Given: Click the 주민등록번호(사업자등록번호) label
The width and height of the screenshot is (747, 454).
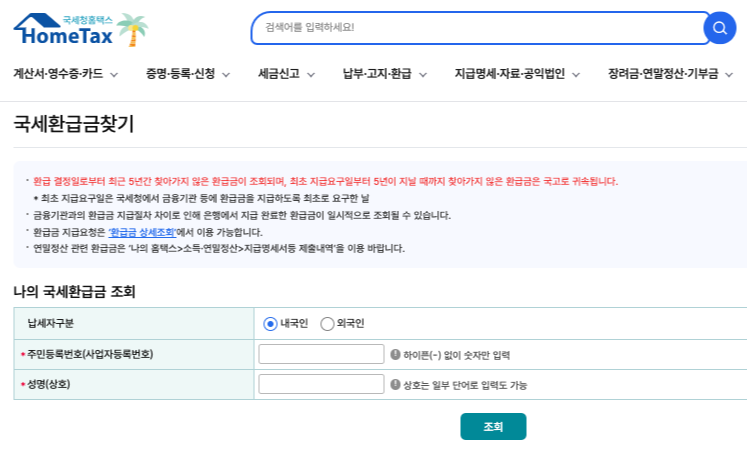Looking at the screenshot, I should (90, 354).
